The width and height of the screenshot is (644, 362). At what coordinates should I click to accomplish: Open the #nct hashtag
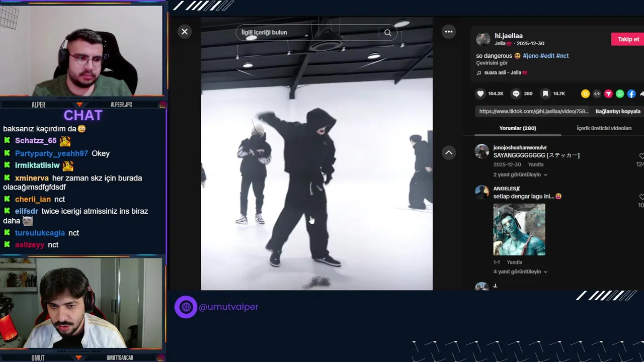pos(562,56)
